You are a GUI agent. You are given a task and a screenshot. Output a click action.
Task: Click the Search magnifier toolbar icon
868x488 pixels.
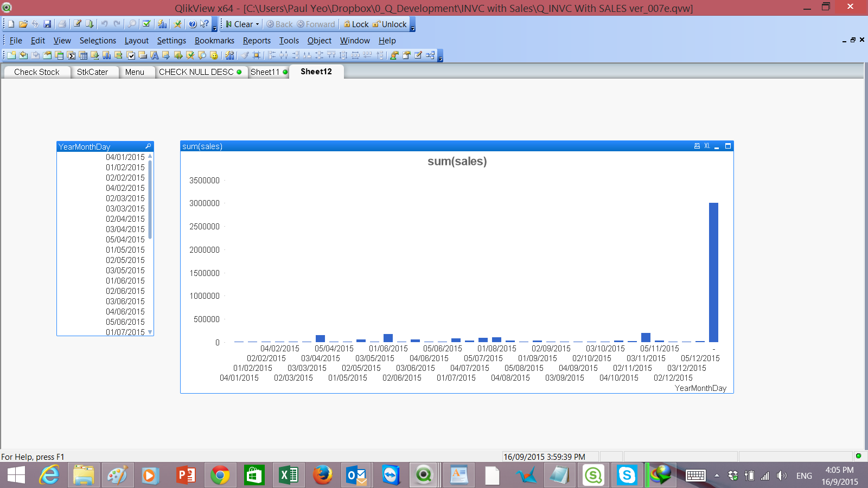point(132,24)
